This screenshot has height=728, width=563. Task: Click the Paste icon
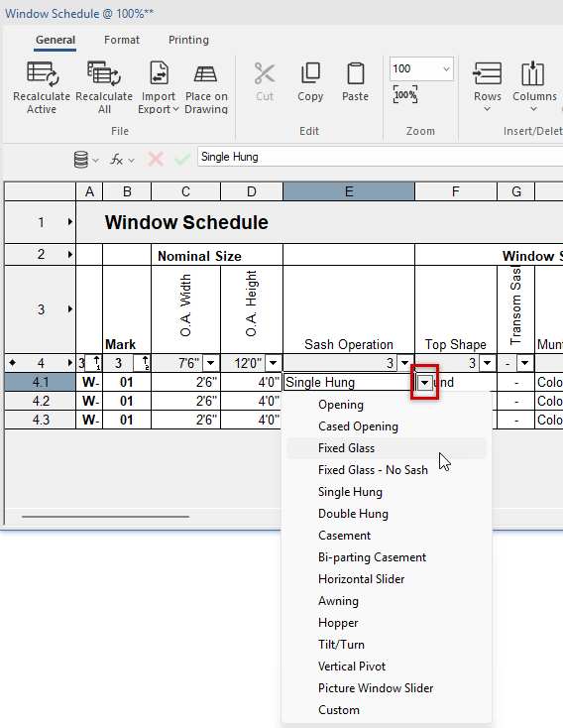click(355, 73)
